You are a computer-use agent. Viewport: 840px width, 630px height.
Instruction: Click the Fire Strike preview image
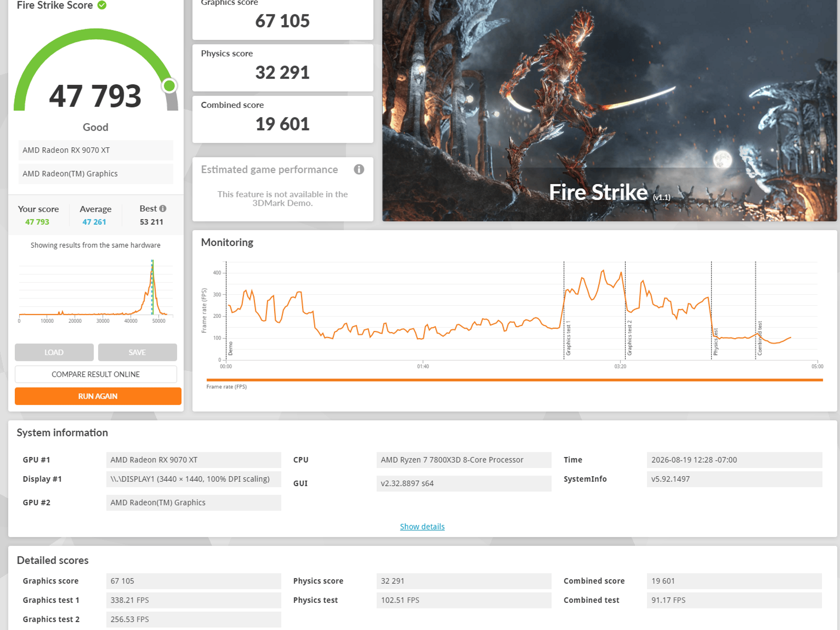point(609,110)
